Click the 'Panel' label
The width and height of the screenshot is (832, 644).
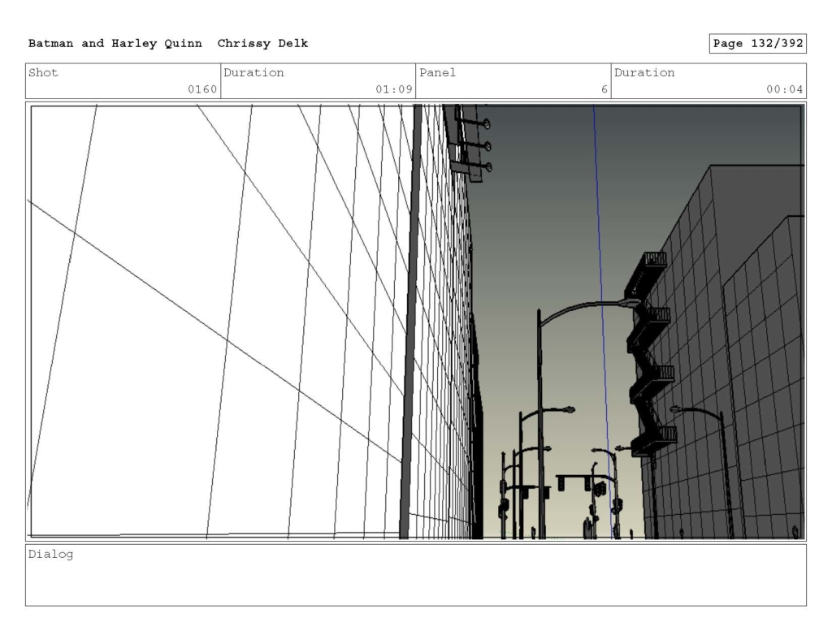pos(437,72)
